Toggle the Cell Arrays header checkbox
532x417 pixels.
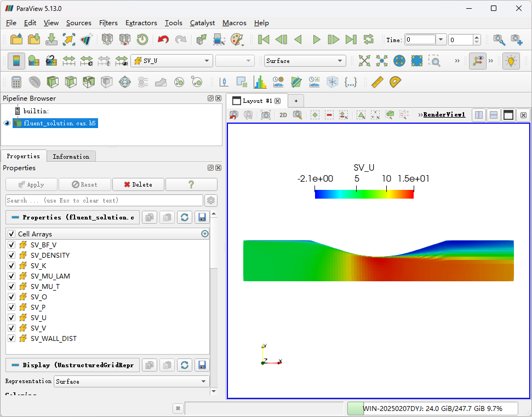point(12,234)
